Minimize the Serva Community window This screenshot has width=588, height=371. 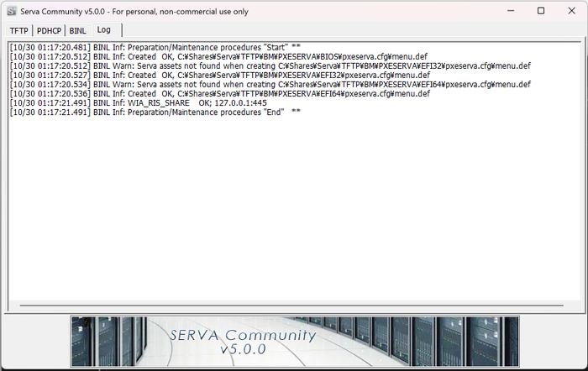click(502, 10)
